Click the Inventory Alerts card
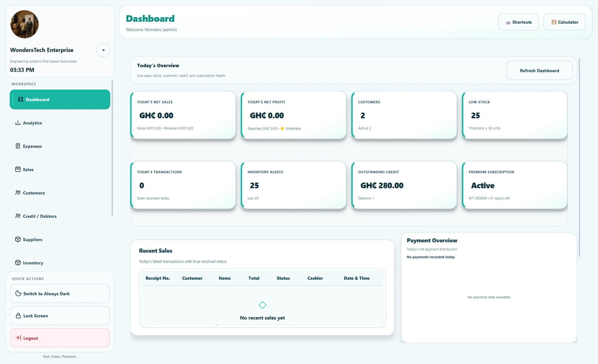This screenshot has height=364, width=598. point(294,185)
